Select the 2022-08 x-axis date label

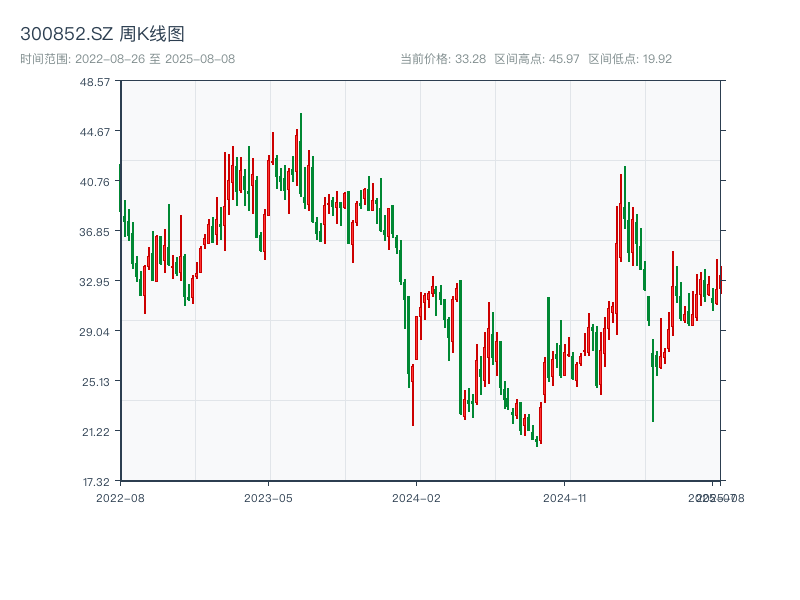tap(120, 497)
